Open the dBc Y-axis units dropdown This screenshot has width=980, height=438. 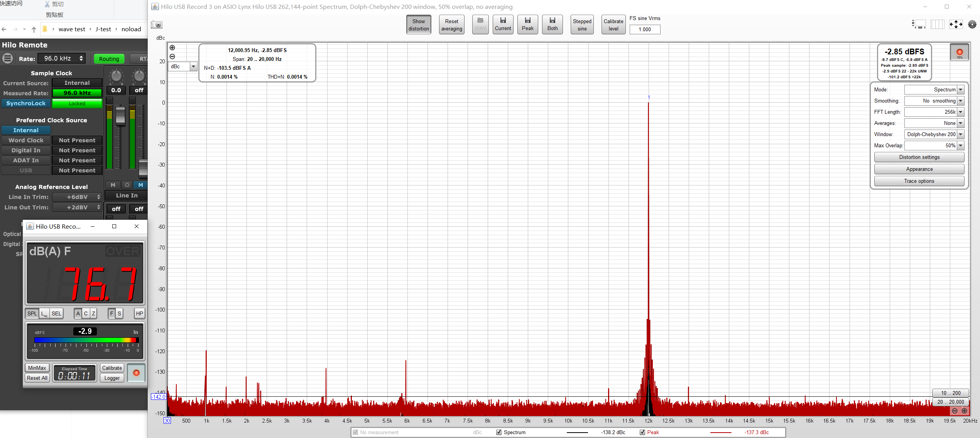183,67
